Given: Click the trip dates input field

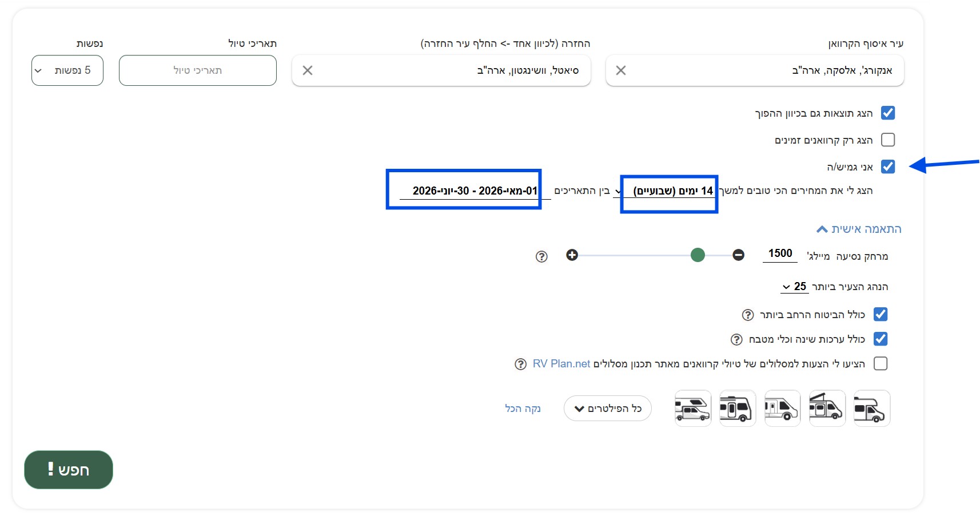Looking at the screenshot, I should 197,70.
